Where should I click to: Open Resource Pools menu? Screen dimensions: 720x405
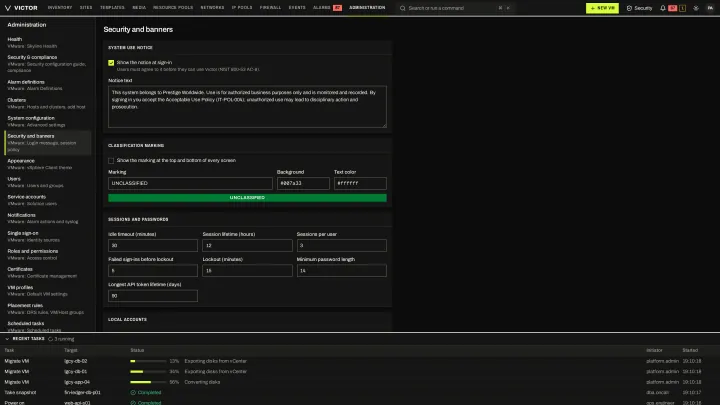[173, 8]
